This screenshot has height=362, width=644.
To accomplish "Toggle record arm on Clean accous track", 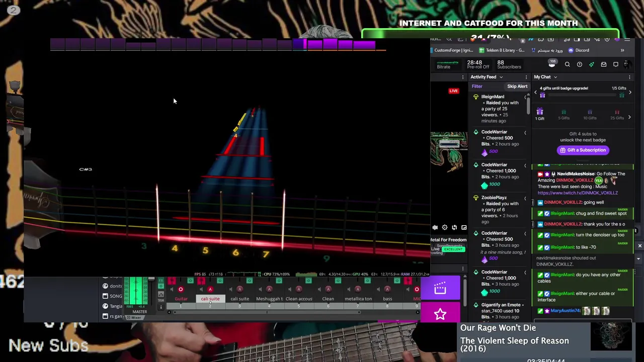I will tap(299, 289).
